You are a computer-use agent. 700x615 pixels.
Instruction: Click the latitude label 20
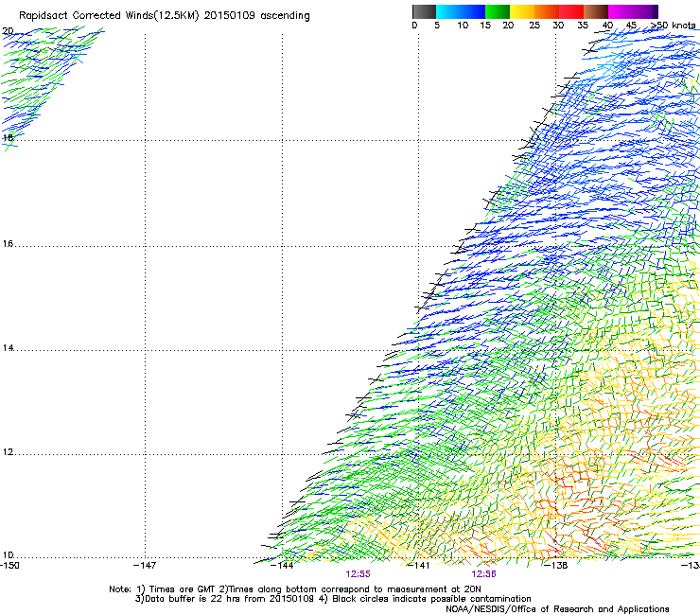tap(8, 31)
